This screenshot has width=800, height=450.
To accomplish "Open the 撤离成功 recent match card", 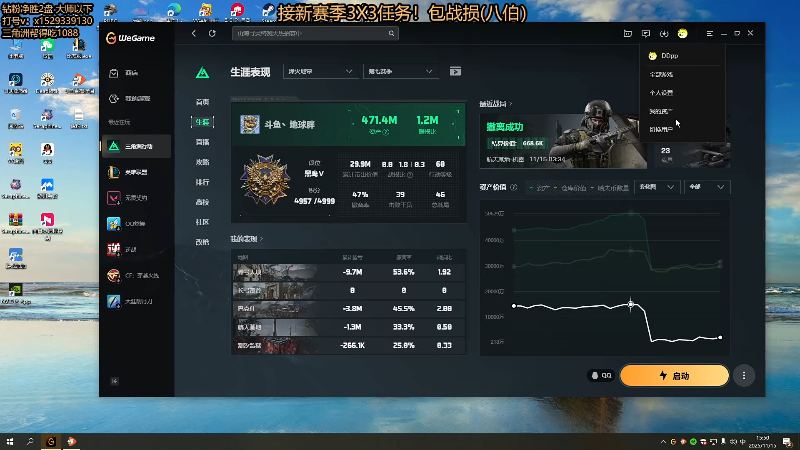I will (563, 141).
